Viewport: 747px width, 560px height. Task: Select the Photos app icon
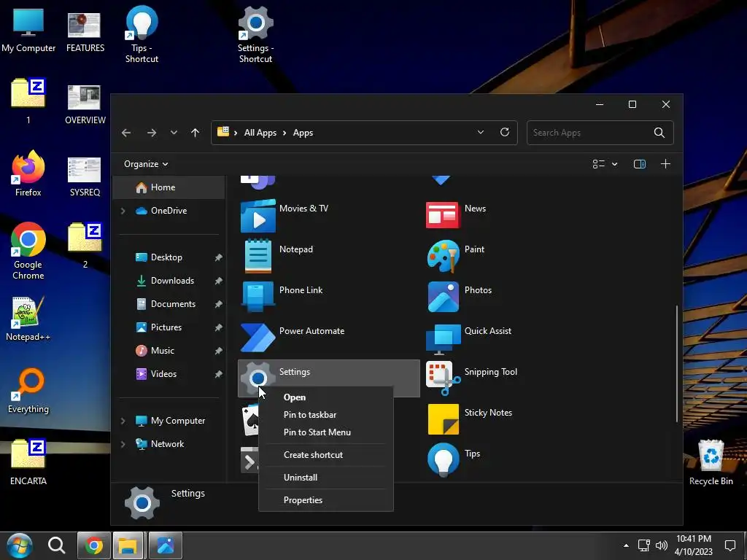click(443, 297)
